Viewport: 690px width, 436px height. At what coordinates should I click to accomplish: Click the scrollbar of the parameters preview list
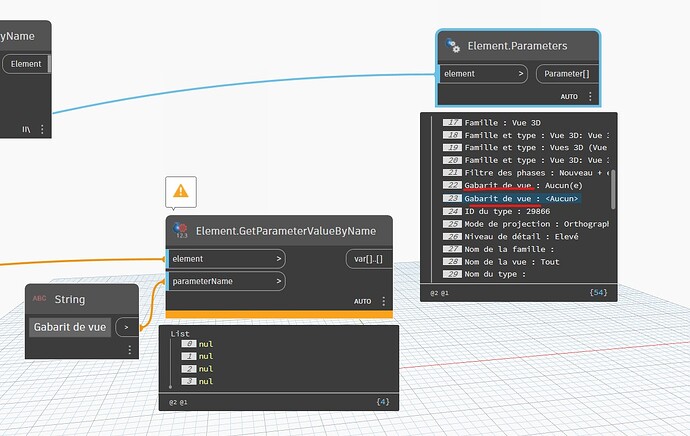(613, 189)
